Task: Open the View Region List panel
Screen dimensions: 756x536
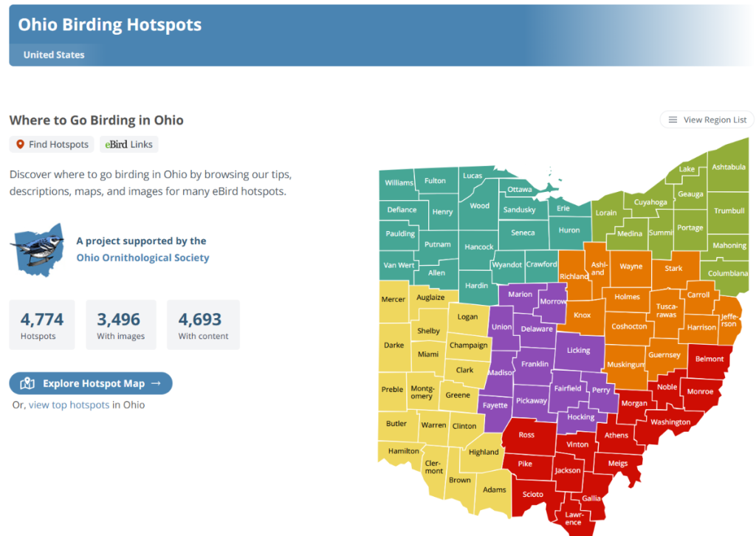Action: tap(707, 119)
